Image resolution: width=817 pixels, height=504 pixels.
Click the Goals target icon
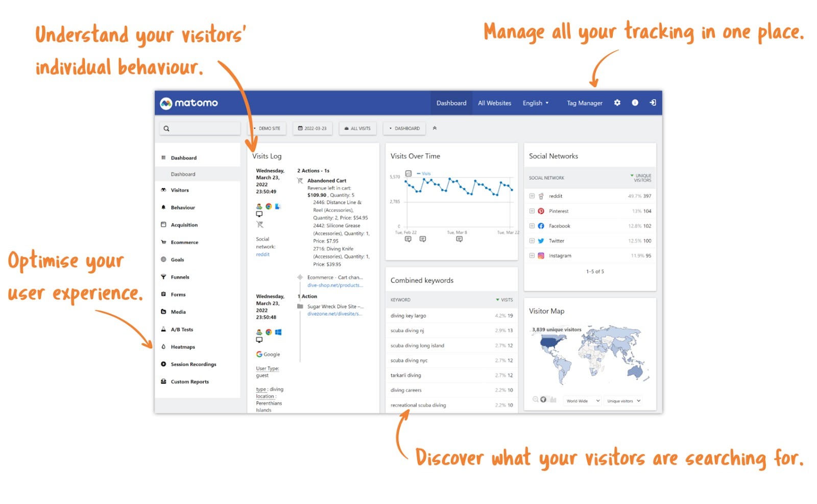click(163, 259)
